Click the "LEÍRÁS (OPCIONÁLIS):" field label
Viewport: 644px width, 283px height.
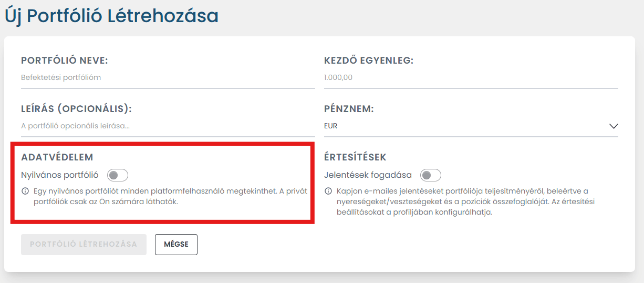click(x=76, y=109)
